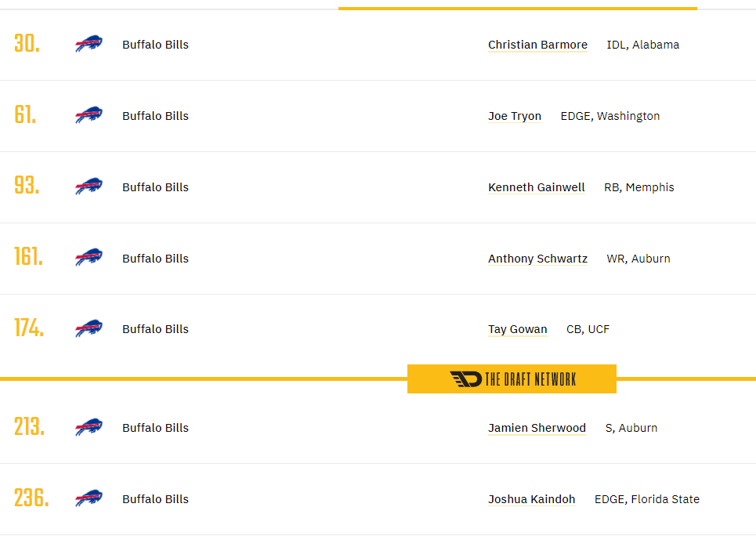Screen dimensions: 756x547
Task: Open Christian Barmore's player profile
Action: (x=537, y=45)
